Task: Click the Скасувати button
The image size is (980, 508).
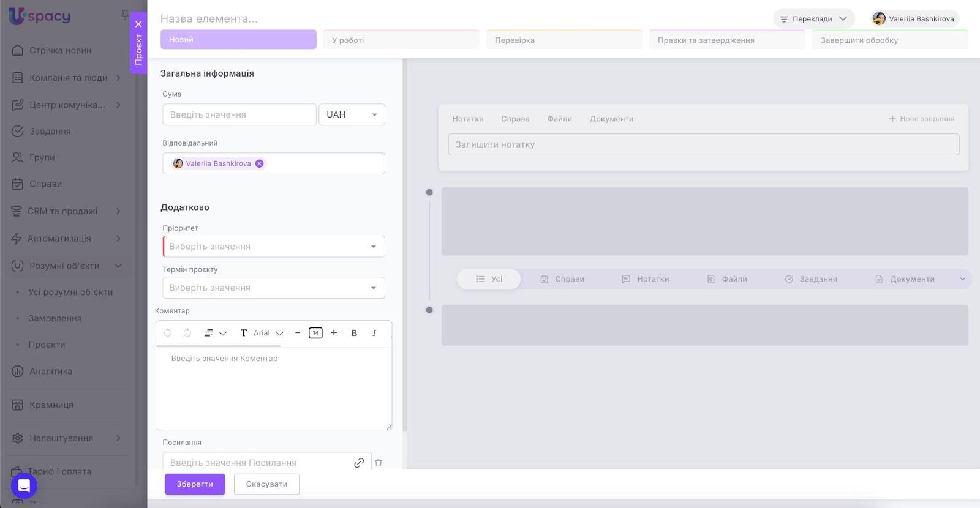Action: [266, 484]
